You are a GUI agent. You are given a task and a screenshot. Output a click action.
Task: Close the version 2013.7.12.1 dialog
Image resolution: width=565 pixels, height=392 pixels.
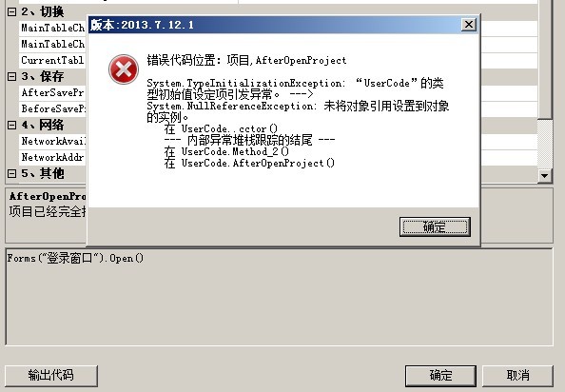(468, 25)
